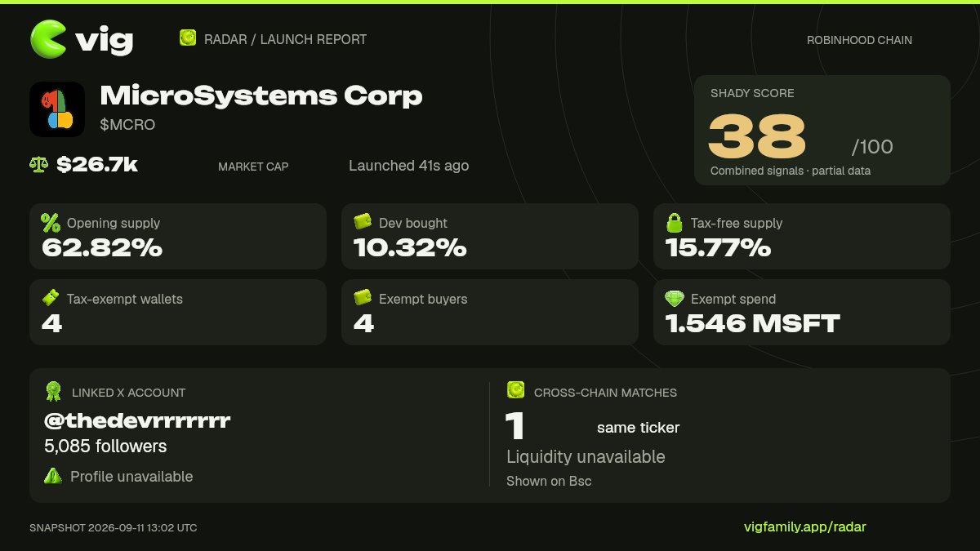This screenshot has width=980, height=551.
Task: Click the wallet icon on Dev bought
Action: (x=363, y=222)
